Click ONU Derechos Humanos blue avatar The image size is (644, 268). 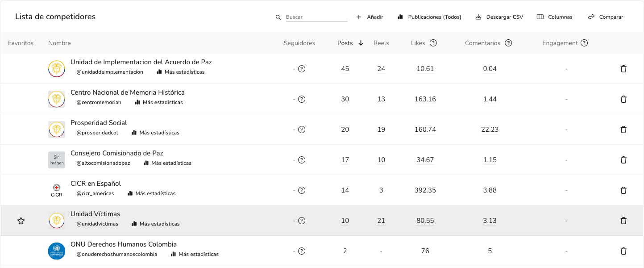57,251
